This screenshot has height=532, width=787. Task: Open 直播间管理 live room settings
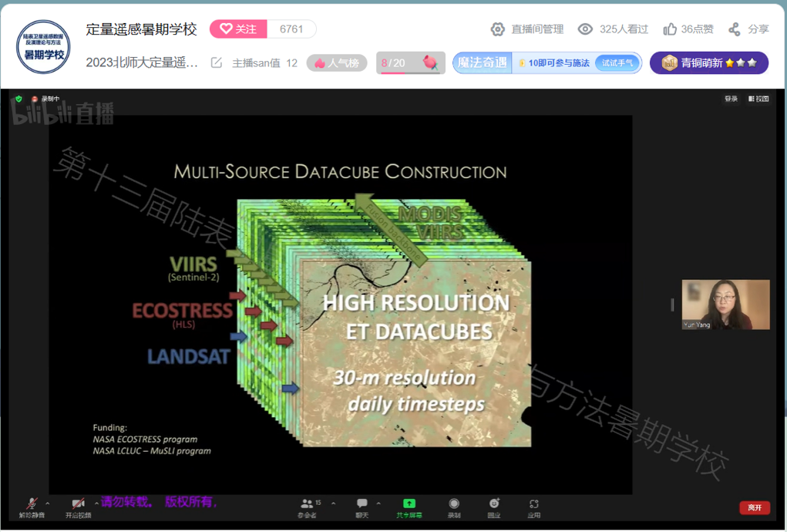click(x=527, y=29)
